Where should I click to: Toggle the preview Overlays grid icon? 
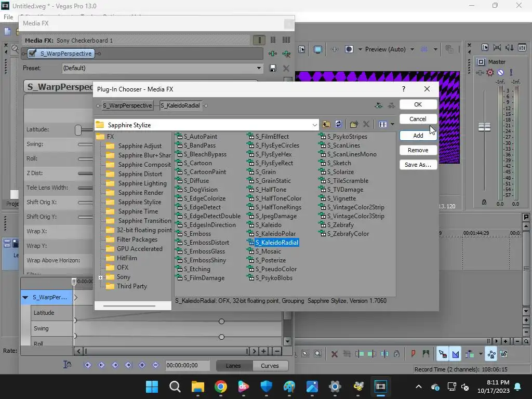424,49
